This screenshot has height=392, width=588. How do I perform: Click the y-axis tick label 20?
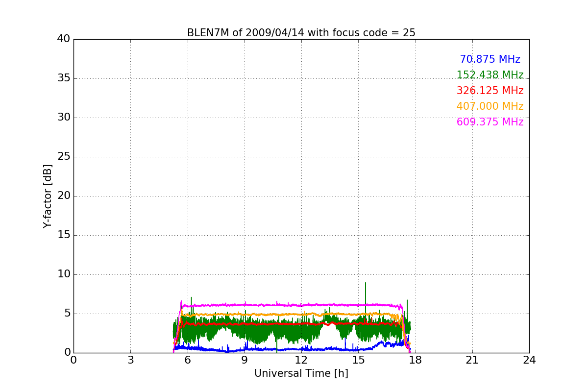coord(64,196)
